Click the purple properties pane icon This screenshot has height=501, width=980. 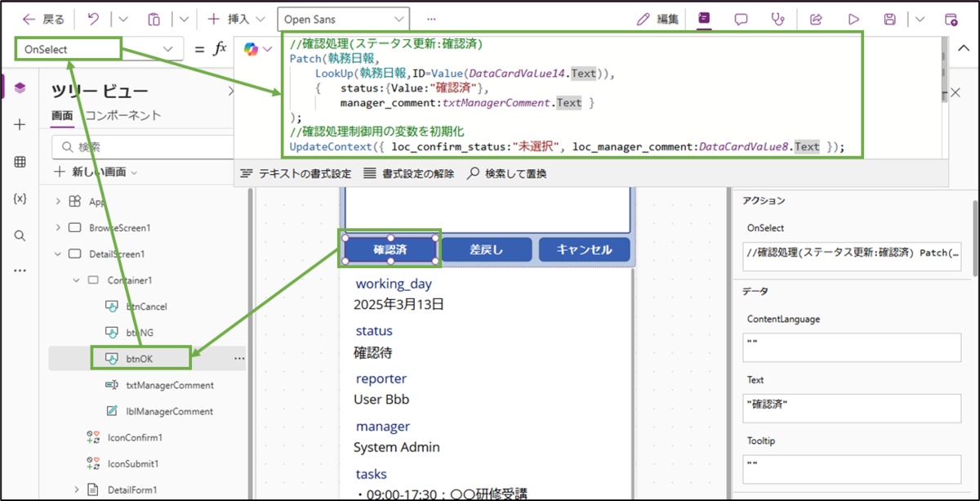tap(704, 19)
